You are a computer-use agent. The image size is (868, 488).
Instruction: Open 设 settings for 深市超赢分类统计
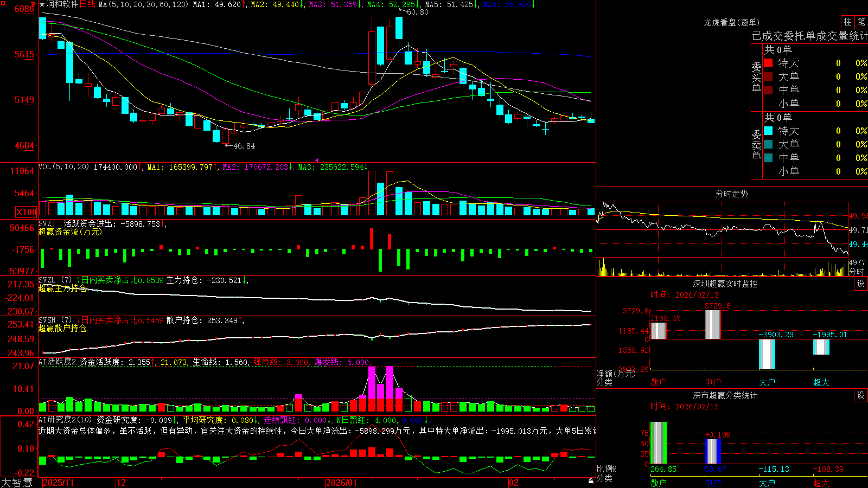click(x=861, y=395)
